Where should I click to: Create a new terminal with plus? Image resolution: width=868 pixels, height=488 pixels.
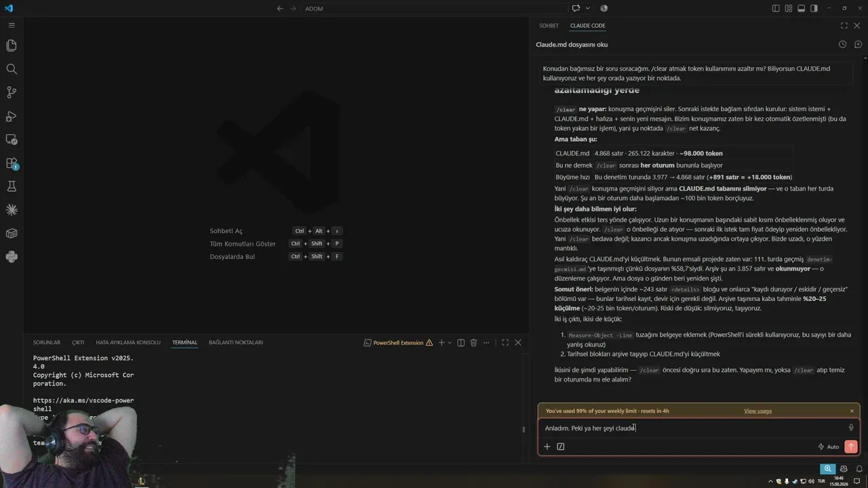441,342
